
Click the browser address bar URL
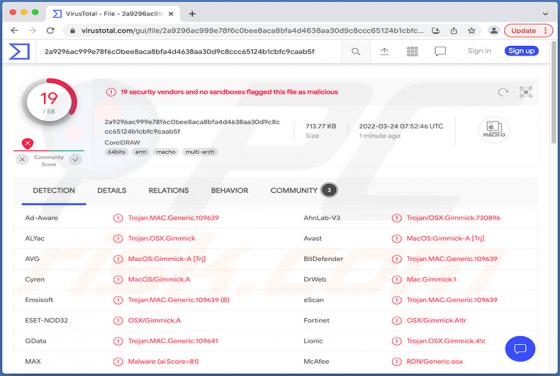(x=252, y=31)
